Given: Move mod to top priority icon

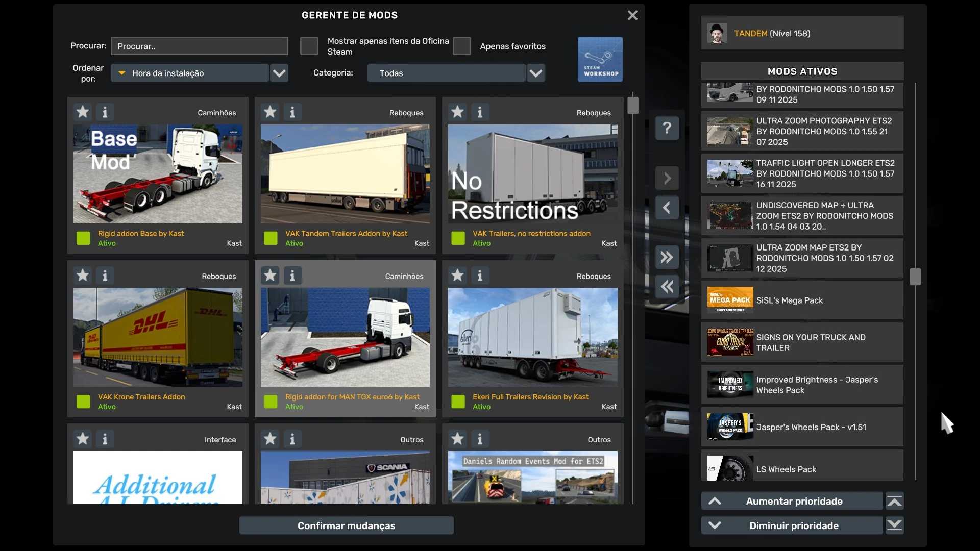Looking at the screenshot, I should (894, 501).
